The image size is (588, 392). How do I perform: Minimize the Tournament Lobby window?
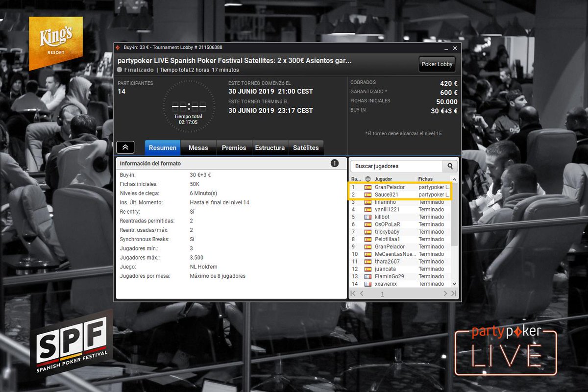[x=446, y=48]
